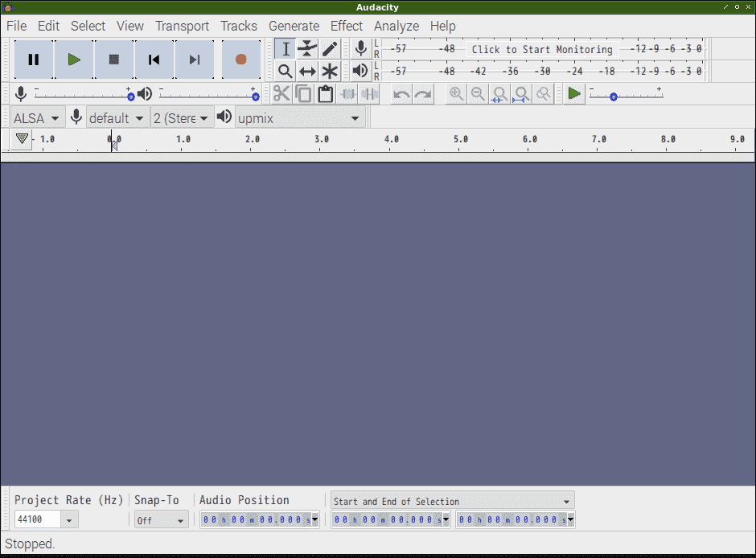Click timeline ruler at 3.0 seconds
Screen dimensions: 756x558
[321, 140]
